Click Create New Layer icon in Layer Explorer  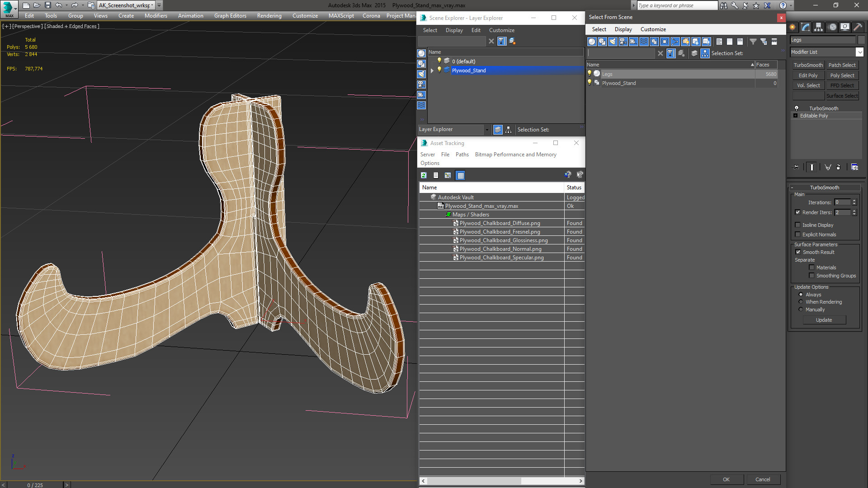[x=512, y=41]
